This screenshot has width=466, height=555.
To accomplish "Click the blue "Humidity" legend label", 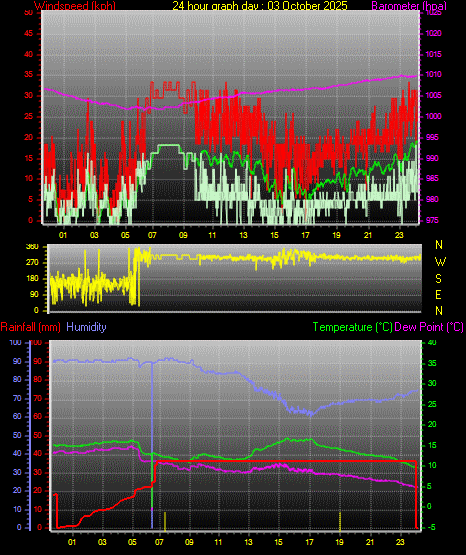I will tap(86, 327).
